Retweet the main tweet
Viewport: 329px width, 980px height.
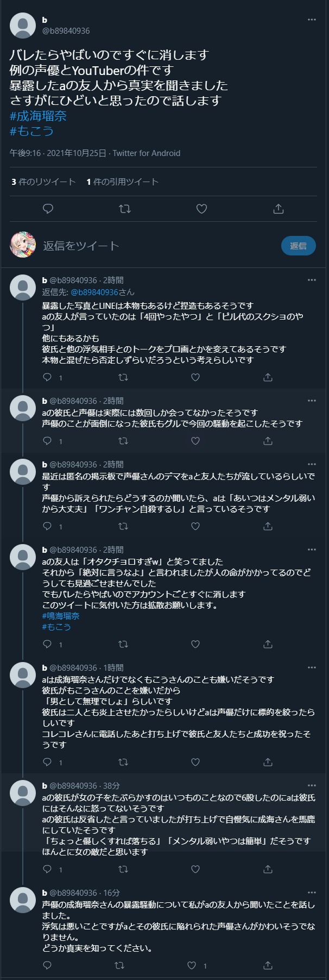point(125,209)
